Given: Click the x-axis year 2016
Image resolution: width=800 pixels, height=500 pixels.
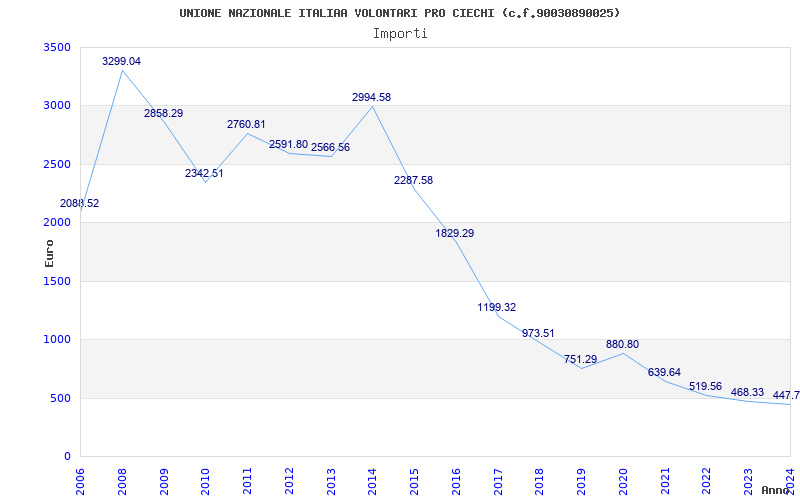Looking at the screenshot, I should pyautogui.click(x=456, y=483).
